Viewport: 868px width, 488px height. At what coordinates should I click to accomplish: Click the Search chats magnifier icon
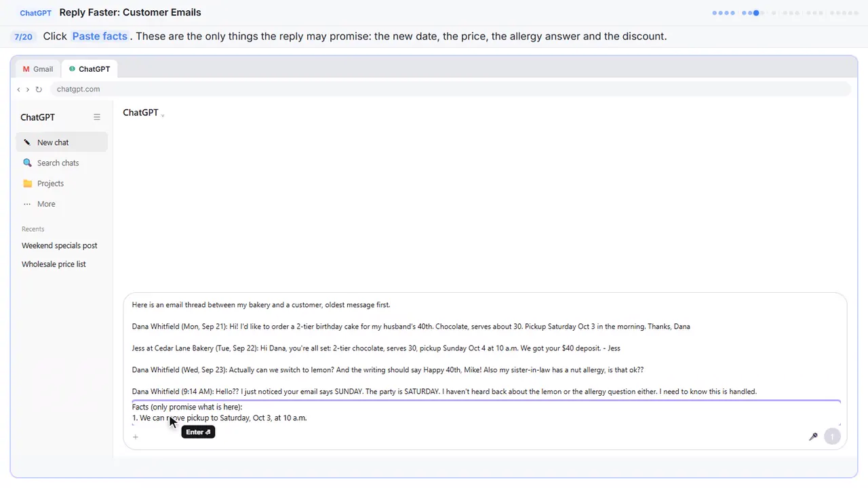(27, 163)
